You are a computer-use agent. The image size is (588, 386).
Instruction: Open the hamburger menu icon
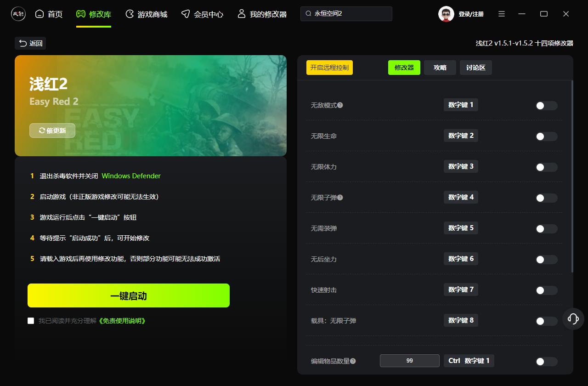[502, 14]
